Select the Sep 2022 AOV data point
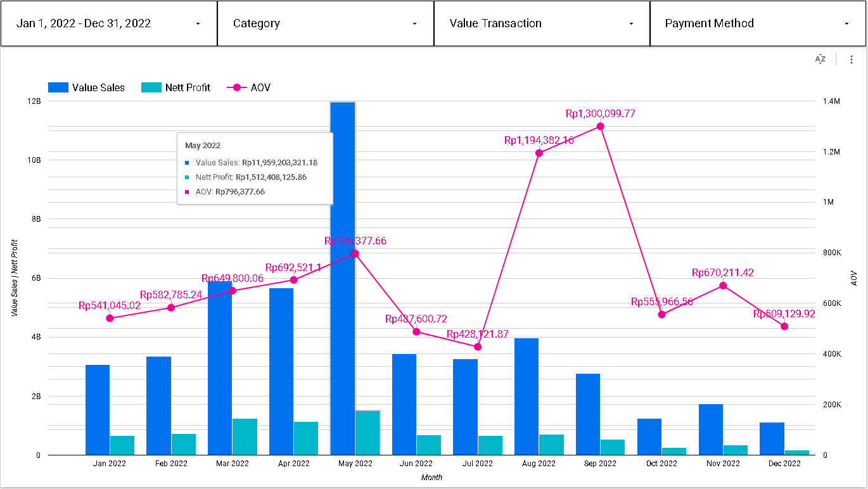868x489 pixels. tap(601, 126)
